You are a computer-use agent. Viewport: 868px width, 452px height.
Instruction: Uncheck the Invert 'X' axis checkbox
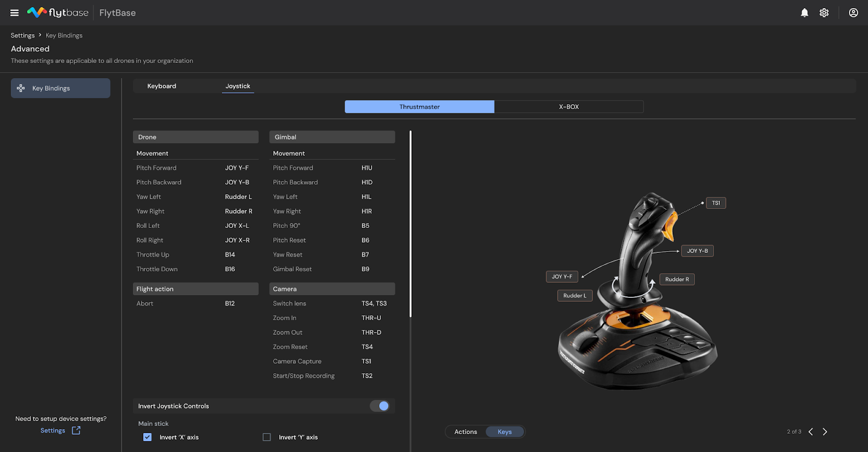(x=148, y=437)
